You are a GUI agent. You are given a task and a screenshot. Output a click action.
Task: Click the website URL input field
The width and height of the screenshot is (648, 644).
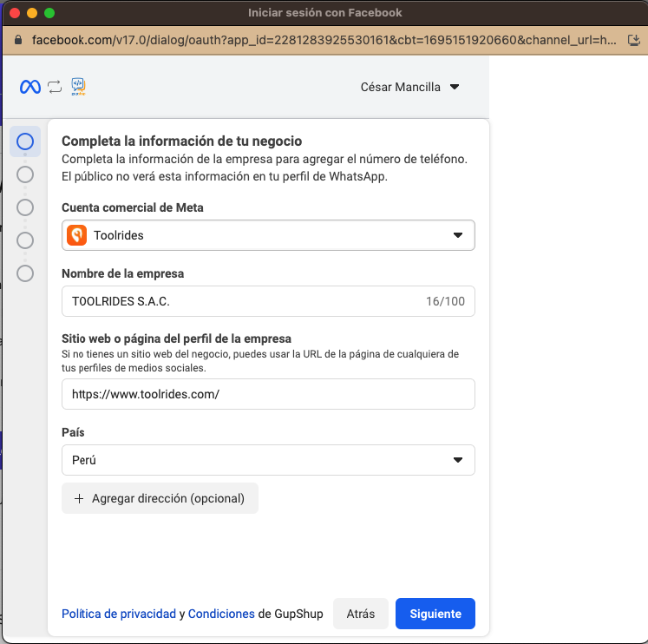point(268,394)
